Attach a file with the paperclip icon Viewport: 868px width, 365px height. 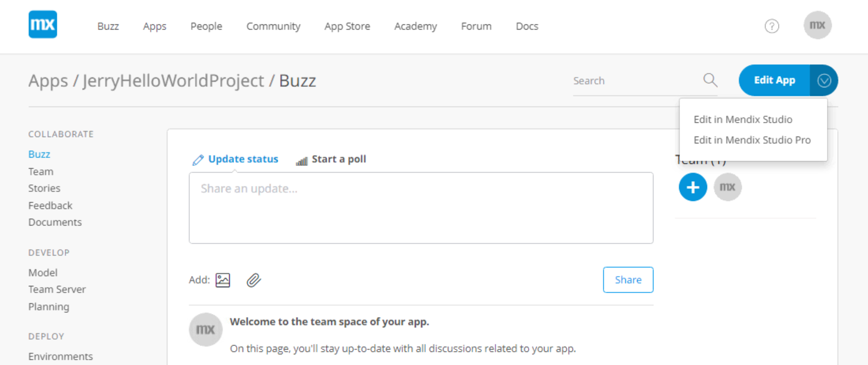254,280
